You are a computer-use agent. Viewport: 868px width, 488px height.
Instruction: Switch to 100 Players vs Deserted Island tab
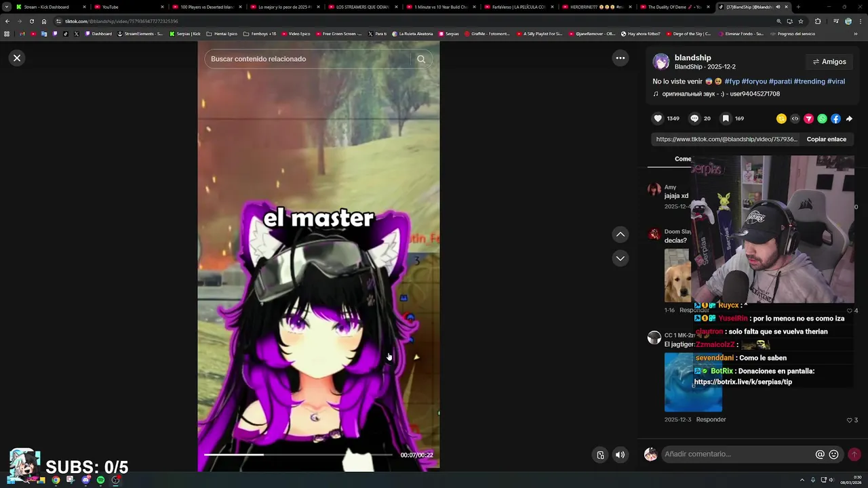(x=206, y=7)
